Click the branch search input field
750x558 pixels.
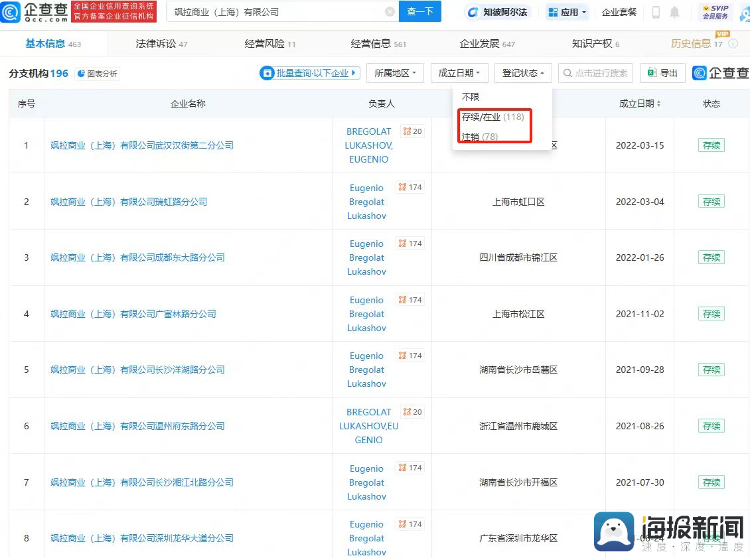(x=596, y=73)
